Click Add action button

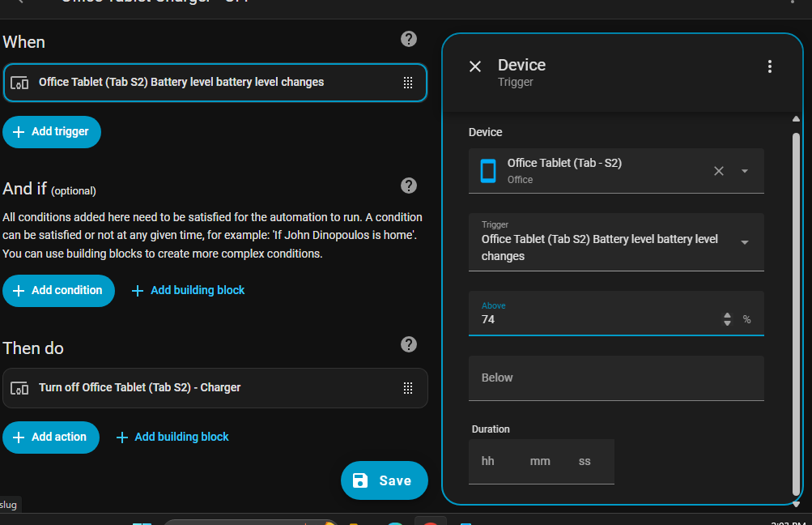[x=51, y=437]
